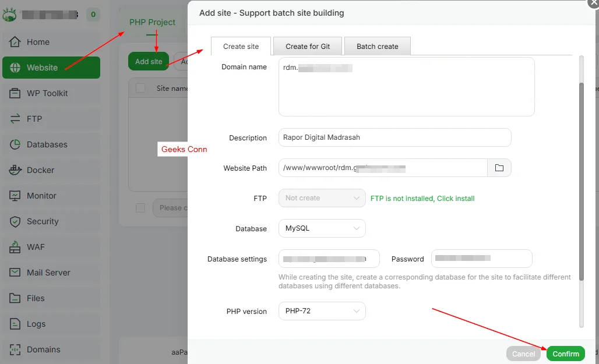Image resolution: width=599 pixels, height=364 pixels.
Task: Open the FTP 'Not create' dropdown
Action: tap(322, 198)
